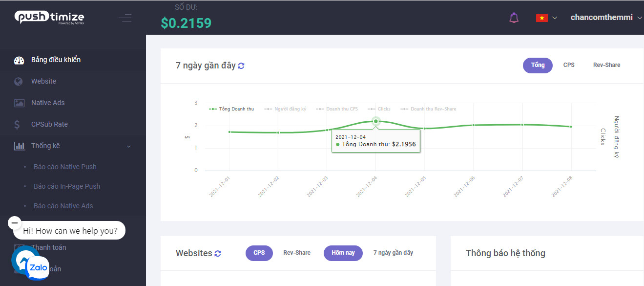
Task: Refresh 7 ngày gần đây chart
Action: point(241,66)
